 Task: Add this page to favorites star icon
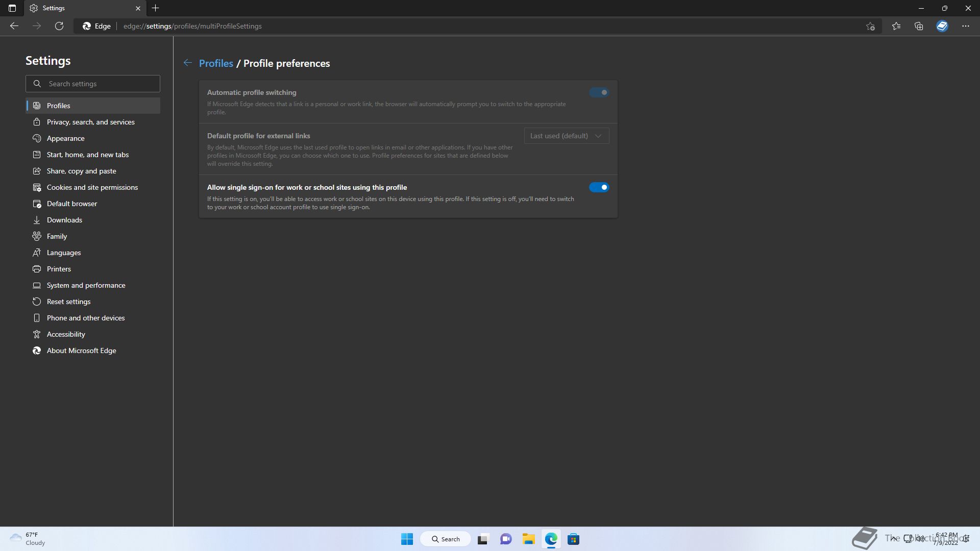point(870,26)
